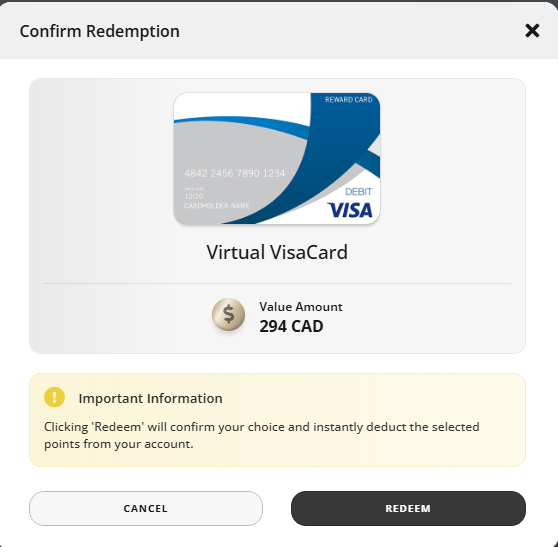558x547 pixels.
Task: Click the 294 CAD value amount
Action: pos(291,326)
